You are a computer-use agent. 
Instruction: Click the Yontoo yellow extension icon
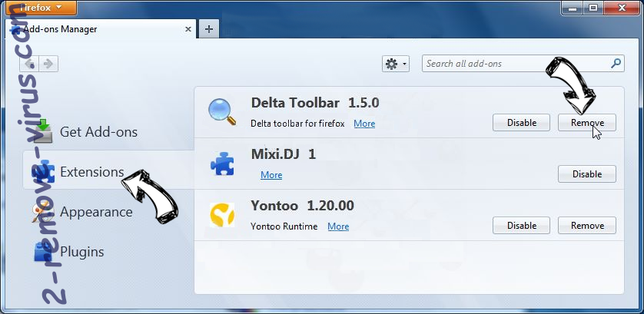click(222, 214)
